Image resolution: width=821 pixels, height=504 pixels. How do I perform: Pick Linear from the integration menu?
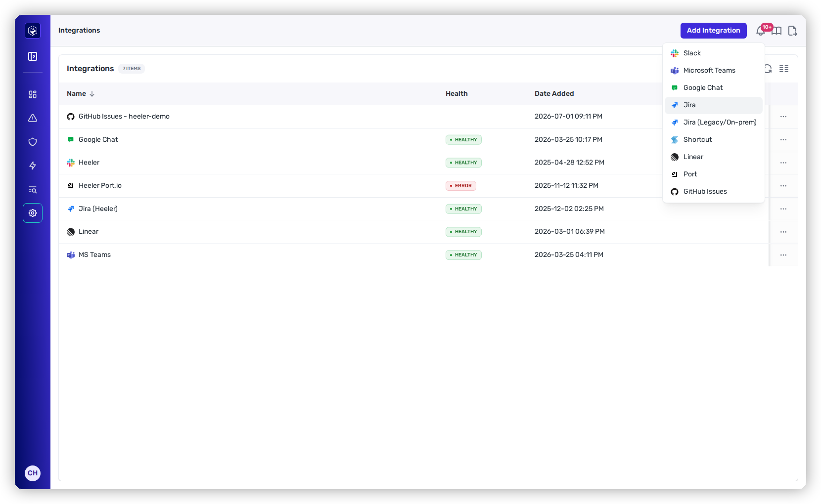[714, 157]
